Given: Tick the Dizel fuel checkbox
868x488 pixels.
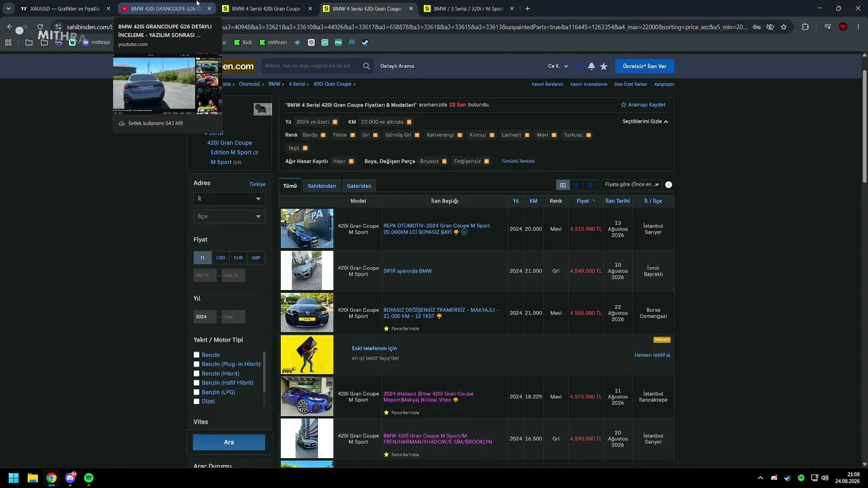Looking at the screenshot, I should pyautogui.click(x=197, y=401).
